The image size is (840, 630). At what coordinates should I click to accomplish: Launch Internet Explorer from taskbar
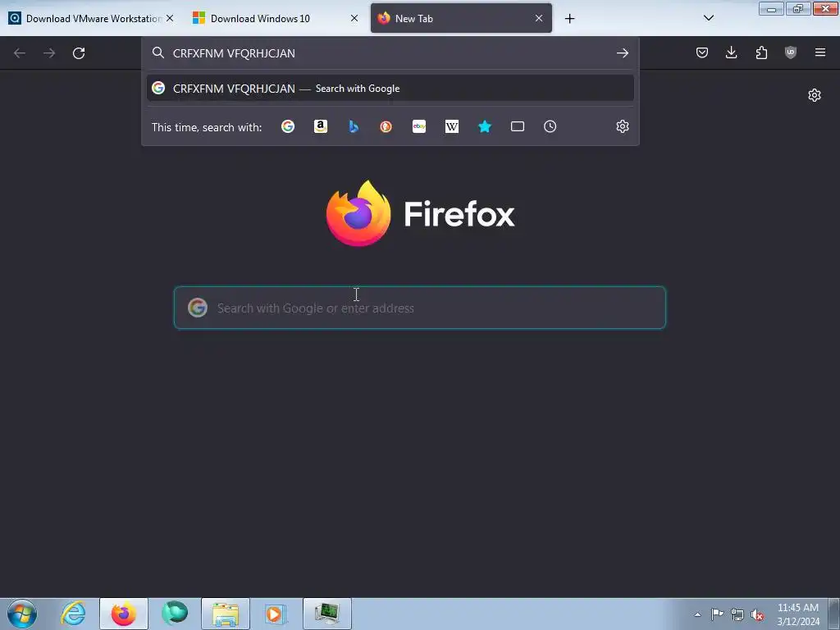pos(73,614)
